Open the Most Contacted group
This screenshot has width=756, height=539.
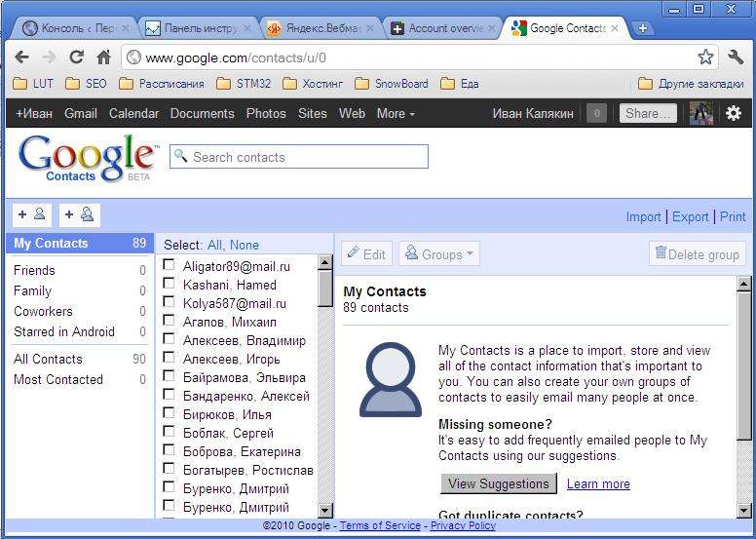[80, 380]
